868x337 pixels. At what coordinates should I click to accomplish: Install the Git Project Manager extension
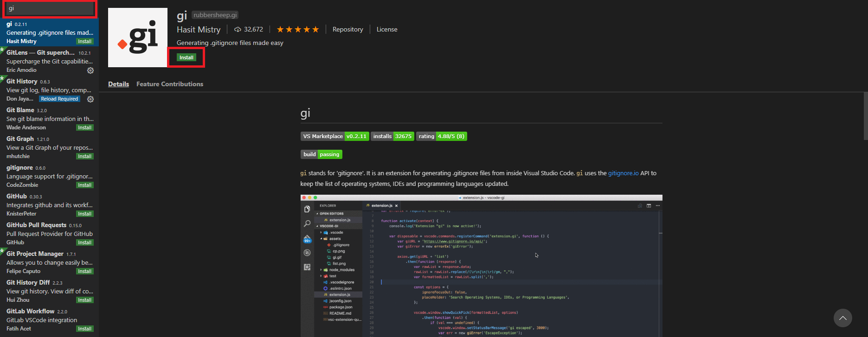85,271
